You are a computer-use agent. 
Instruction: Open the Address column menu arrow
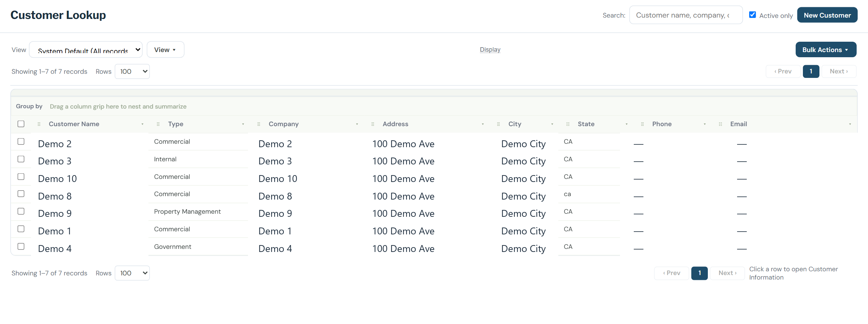coord(483,124)
